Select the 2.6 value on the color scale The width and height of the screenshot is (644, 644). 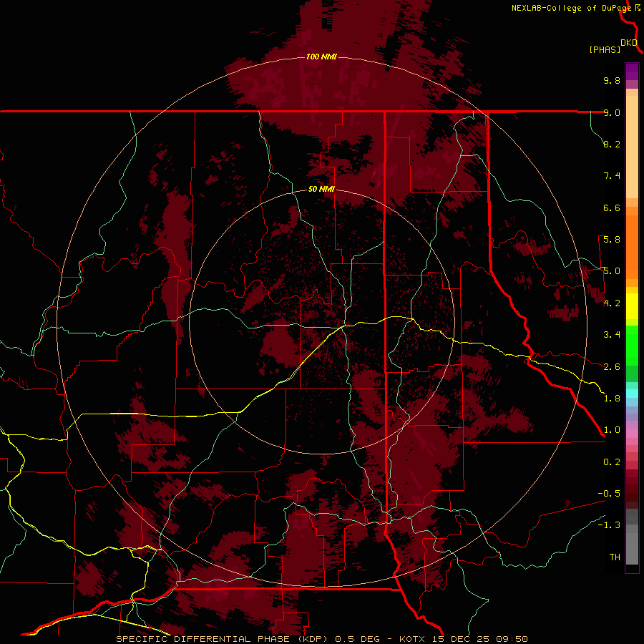(612, 367)
